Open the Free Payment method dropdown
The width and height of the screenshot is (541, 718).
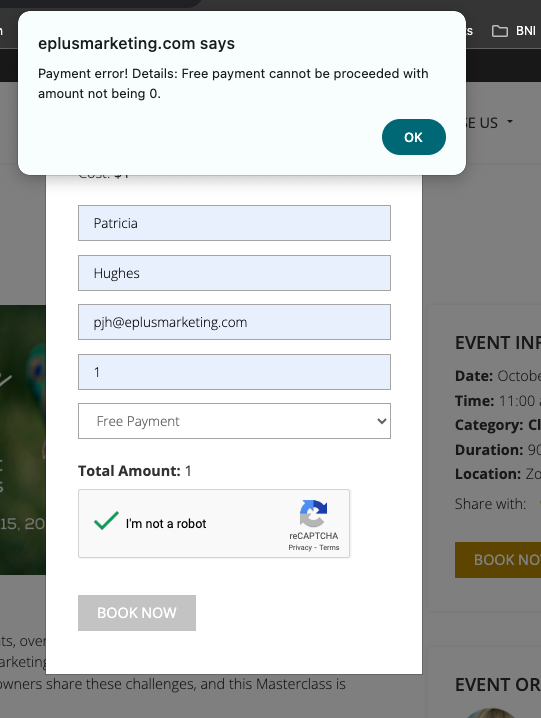[234, 421]
